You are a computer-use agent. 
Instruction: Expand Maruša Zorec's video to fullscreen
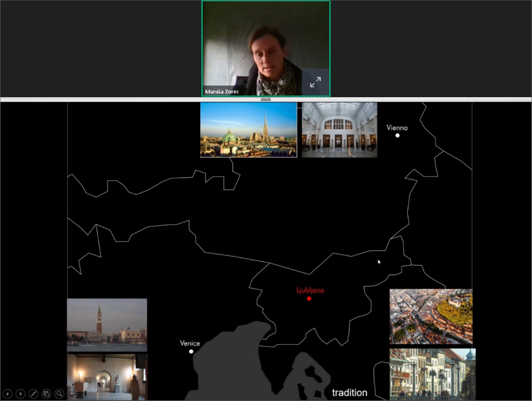pyautogui.click(x=315, y=82)
